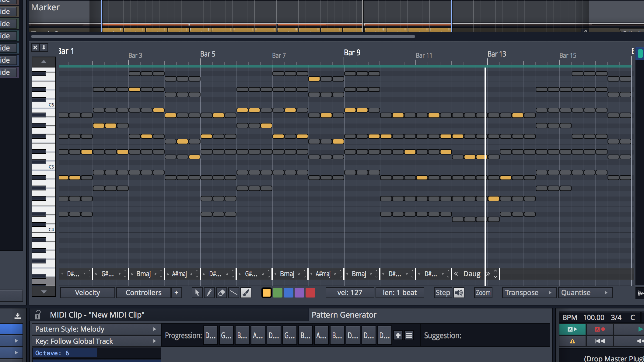The image size is (644, 362).
Task: Click the horizontal scrollbar above the piano roll
Action: [x=223, y=37]
